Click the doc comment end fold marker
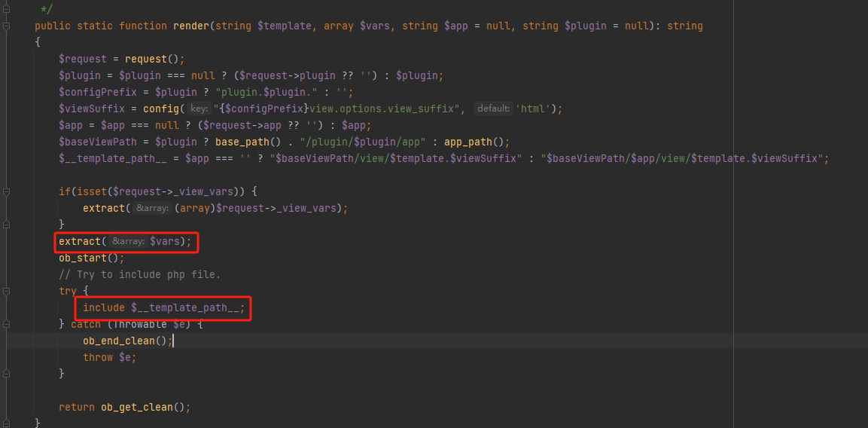The image size is (868, 428). [x=6, y=9]
